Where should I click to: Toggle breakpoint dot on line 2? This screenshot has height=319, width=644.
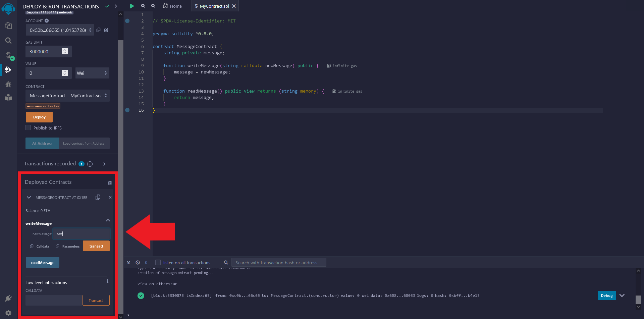tap(127, 21)
